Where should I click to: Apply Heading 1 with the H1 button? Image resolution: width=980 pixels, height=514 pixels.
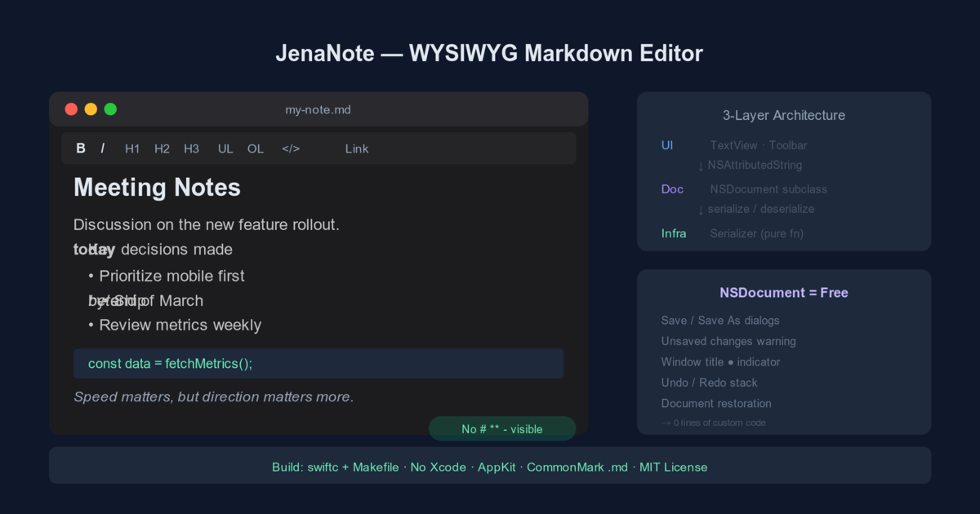(132, 148)
